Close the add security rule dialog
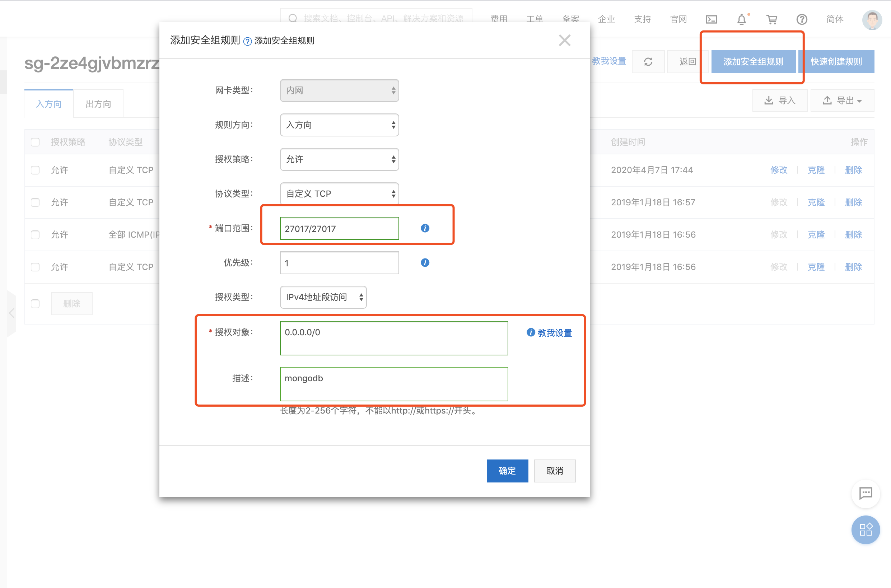 point(564,40)
